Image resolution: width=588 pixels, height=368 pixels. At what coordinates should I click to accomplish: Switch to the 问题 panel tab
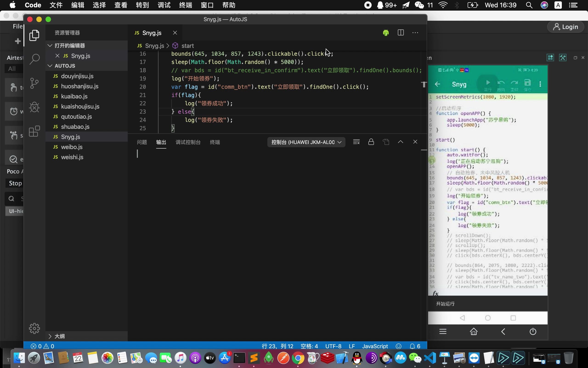click(142, 142)
